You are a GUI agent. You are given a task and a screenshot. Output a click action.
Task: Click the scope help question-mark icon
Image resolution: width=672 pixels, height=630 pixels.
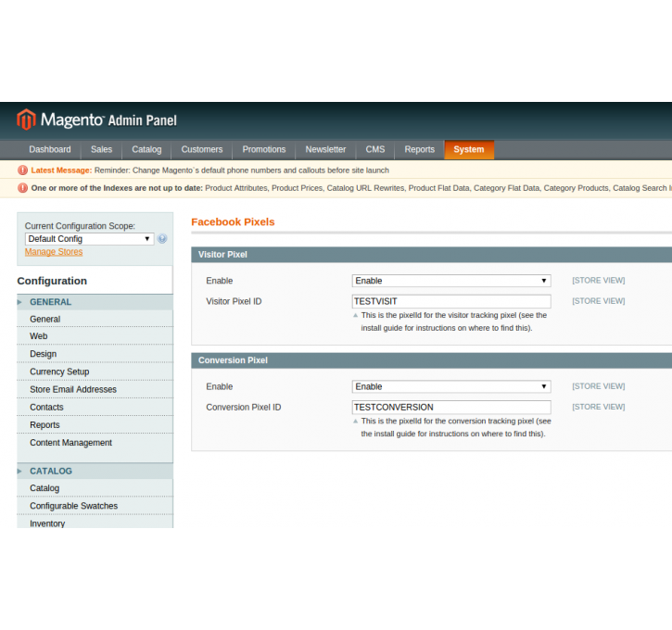[x=162, y=238]
